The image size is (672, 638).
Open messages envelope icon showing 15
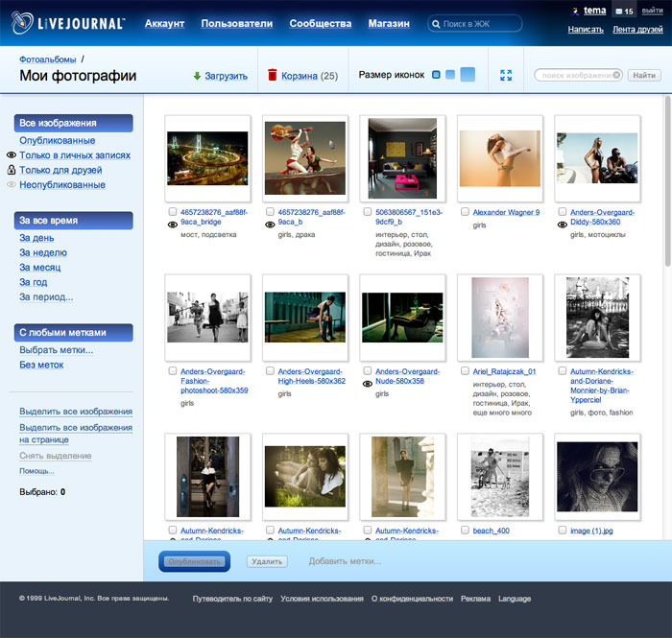618,12
